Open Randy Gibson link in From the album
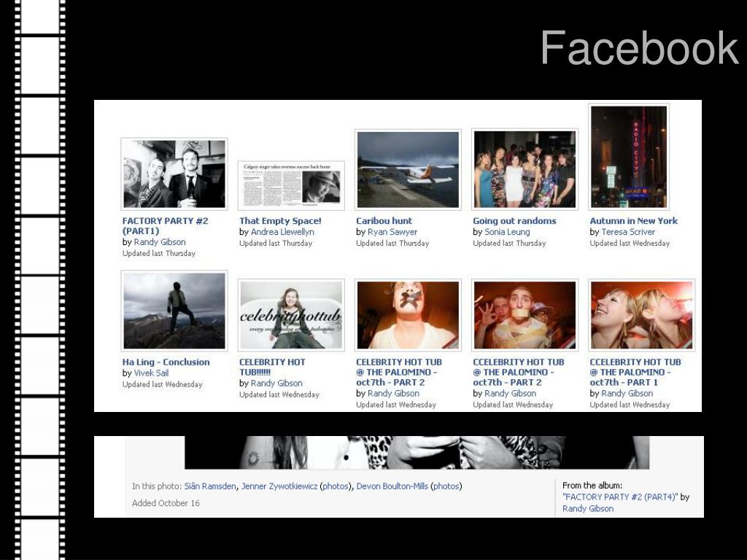This screenshot has width=747, height=560. pos(588,508)
